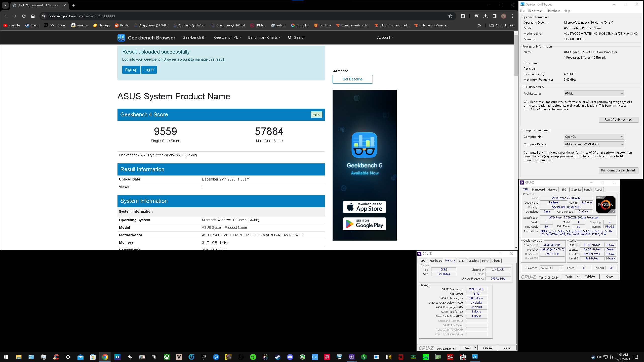Click Download on the App Store badge

coord(364,207)
